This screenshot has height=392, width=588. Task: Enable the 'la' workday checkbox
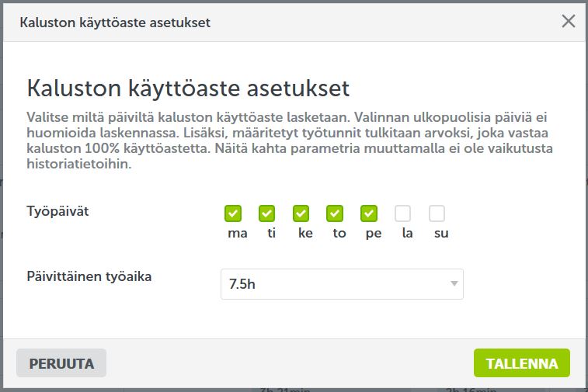[403, 213]
